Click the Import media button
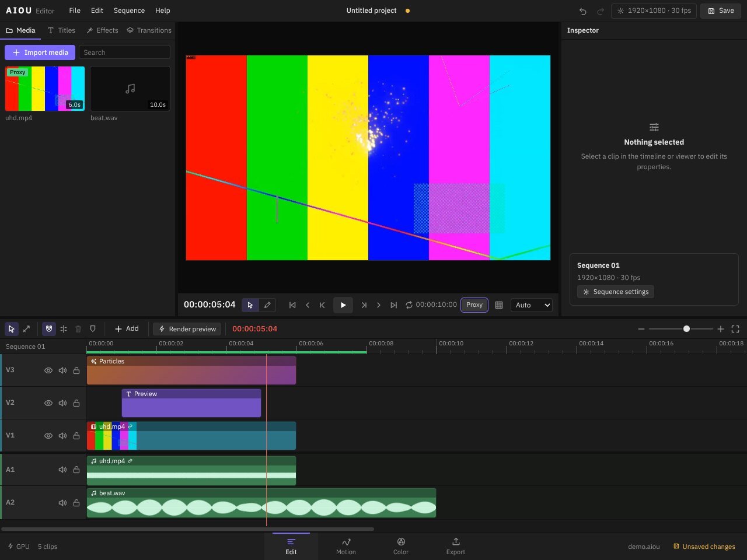747x560 pixels. pos(40,52)
